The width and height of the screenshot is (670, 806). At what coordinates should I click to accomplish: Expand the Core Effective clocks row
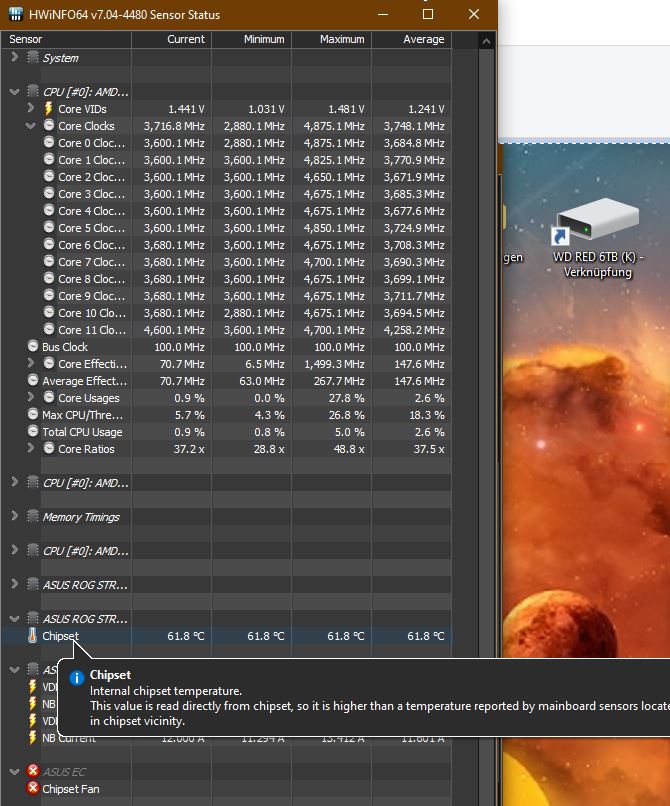pos(31,363)
